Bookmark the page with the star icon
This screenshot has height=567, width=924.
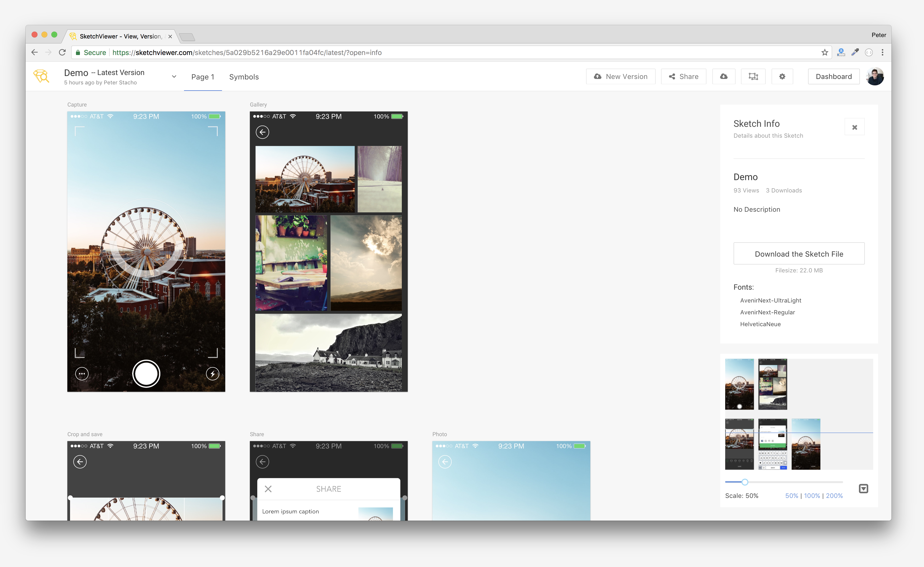tap(825, 52)
